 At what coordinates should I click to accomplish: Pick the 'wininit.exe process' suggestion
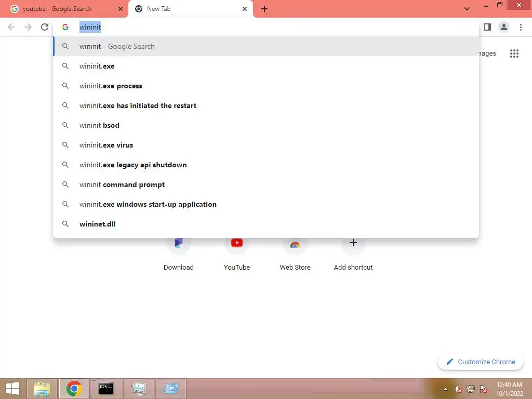coord(266,86)
